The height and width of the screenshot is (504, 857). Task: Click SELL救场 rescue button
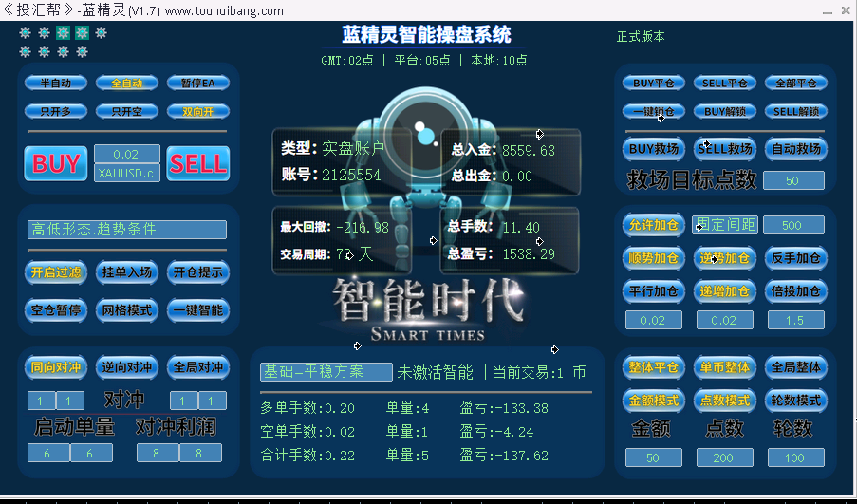point(725,149)
